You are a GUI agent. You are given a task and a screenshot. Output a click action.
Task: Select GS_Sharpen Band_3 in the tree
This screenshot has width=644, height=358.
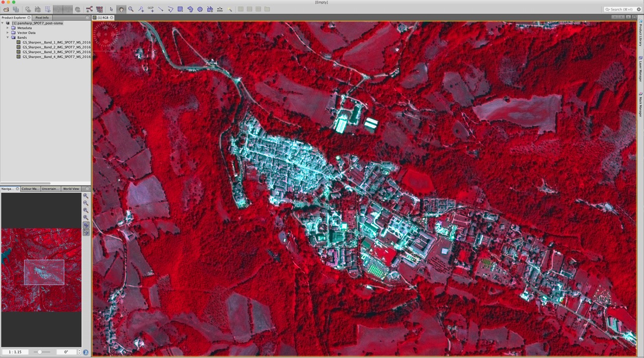point(56,52)
